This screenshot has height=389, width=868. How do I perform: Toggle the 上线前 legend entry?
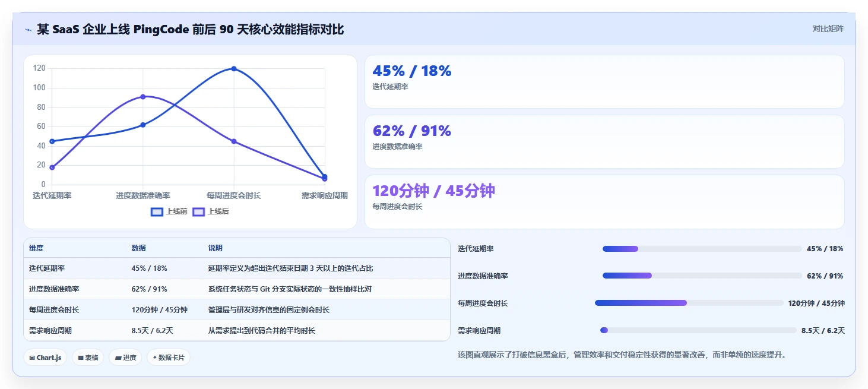click(169, 211)
